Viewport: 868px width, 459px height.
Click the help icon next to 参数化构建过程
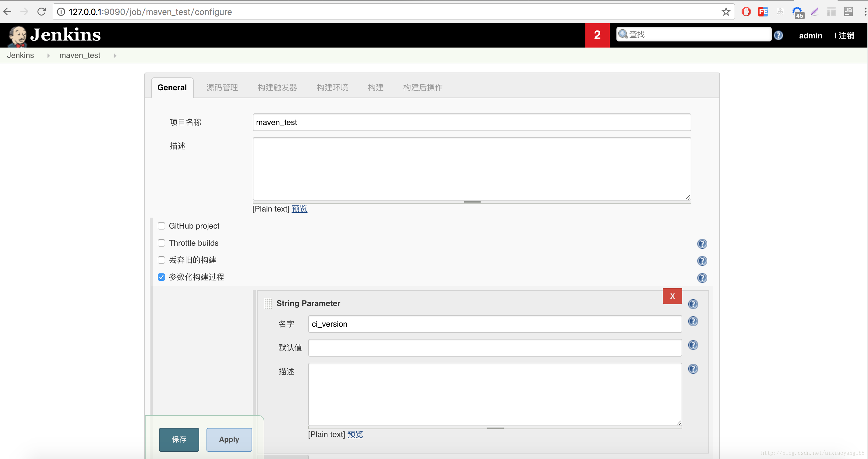pos(702,278)
